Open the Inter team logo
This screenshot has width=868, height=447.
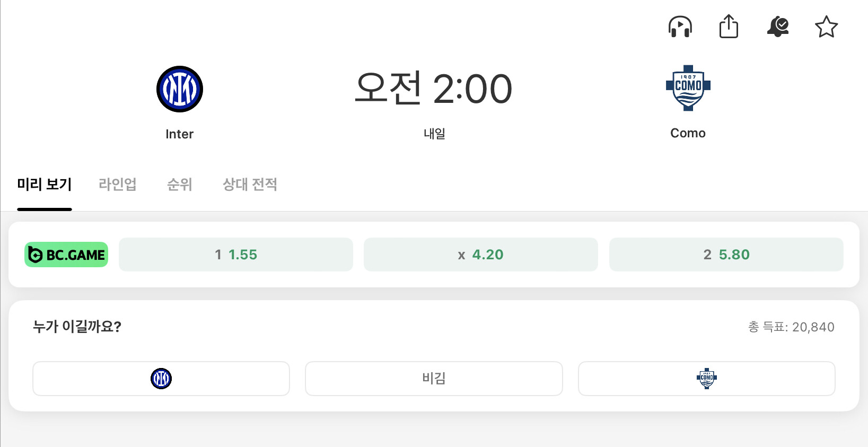[x=180, y=89]
